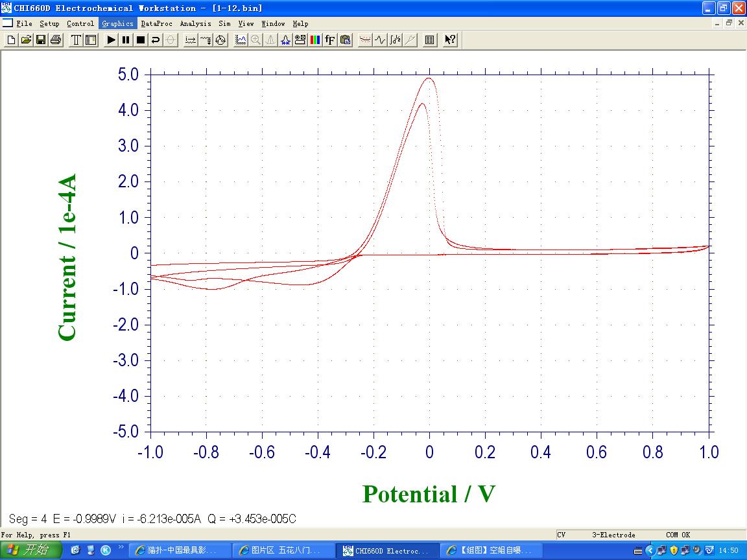Click the document icon left of File
The width and height of the screenshot is (747, 560).
[7, 23]
